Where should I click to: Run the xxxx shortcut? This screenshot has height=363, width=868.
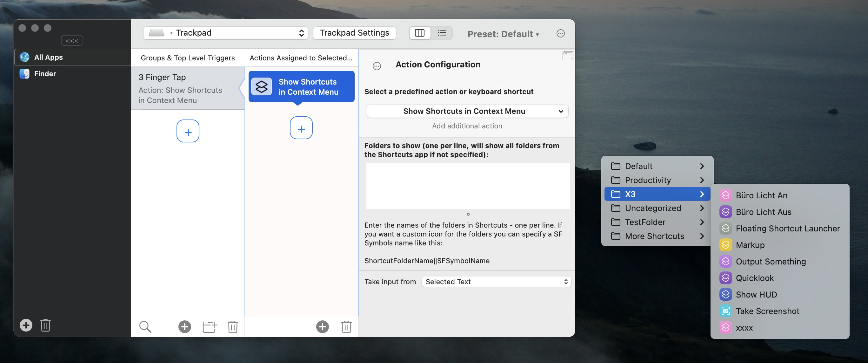(780, 328)
